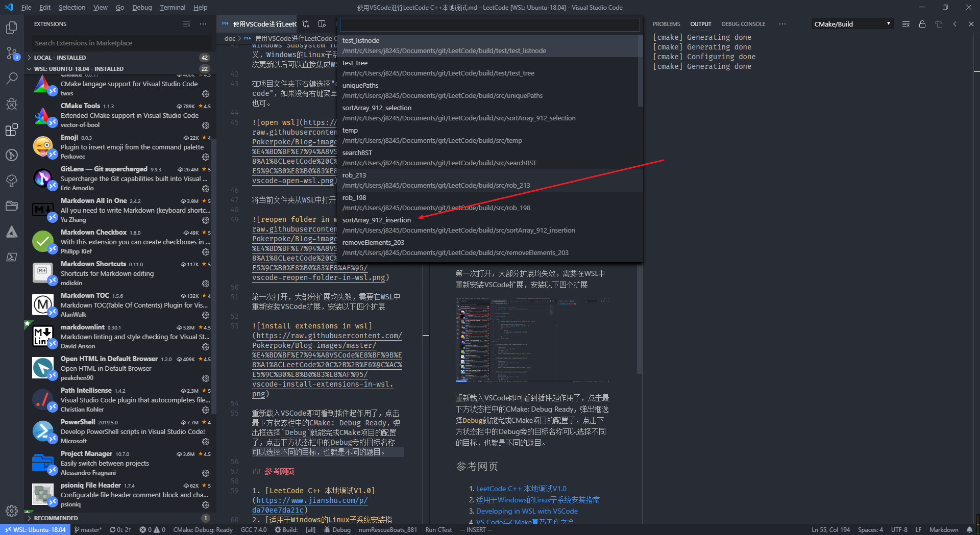Open the Manage settings gear
This screenshot has height=535, width=980.
pos(12,511)
